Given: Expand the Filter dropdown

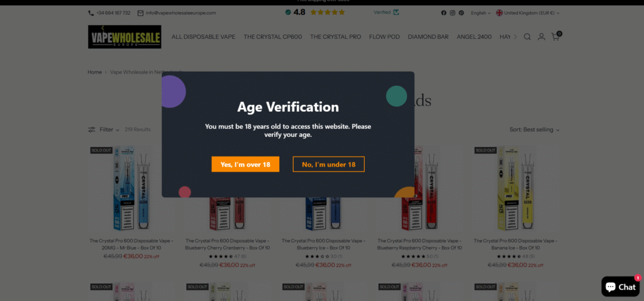Looking at the screenshot, I should click(x=109, y=129).
